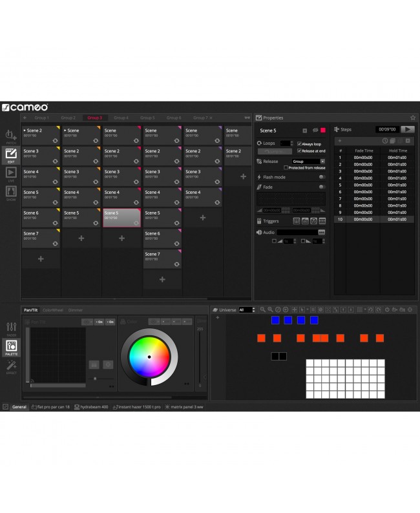Click the audio fade-in time stepper

[295, 241]
